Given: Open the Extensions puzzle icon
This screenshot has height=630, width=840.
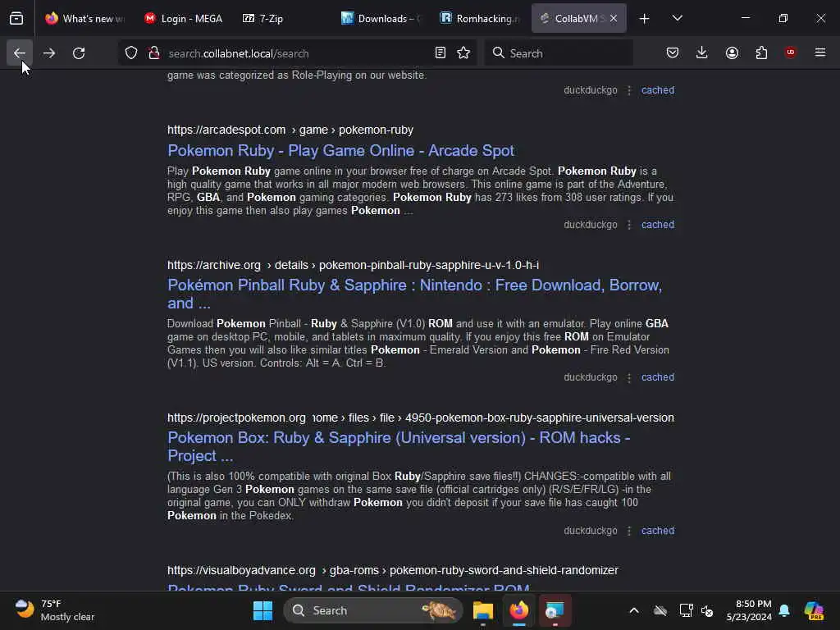Looking at the screenshot, I should tap(761, 53).
